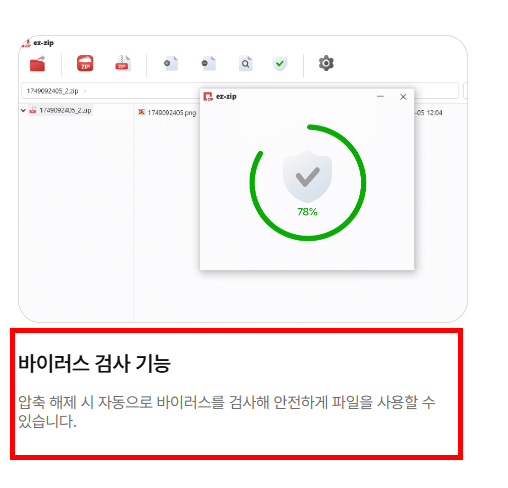The width and height of the screenshot is (508, 488).
Task: Open settings via the gear icon
Action: pyautogui.click(x=326, y=63)
